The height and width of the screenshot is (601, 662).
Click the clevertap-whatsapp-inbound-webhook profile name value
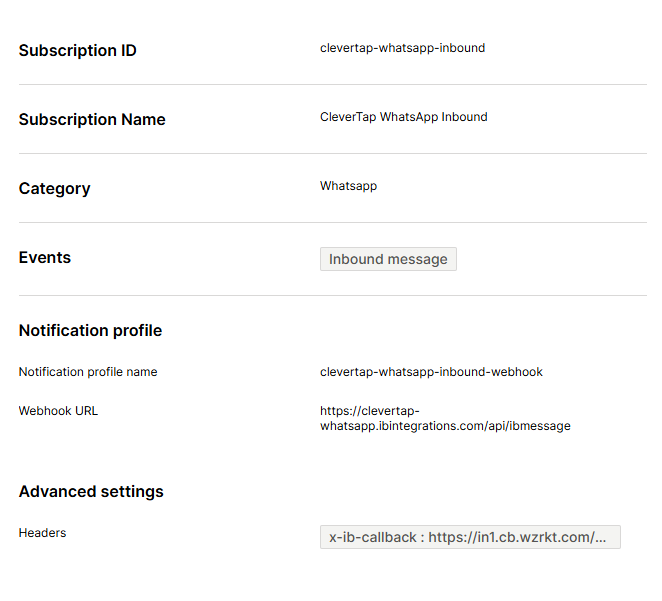pyautogui.click(x=431, y=372)
